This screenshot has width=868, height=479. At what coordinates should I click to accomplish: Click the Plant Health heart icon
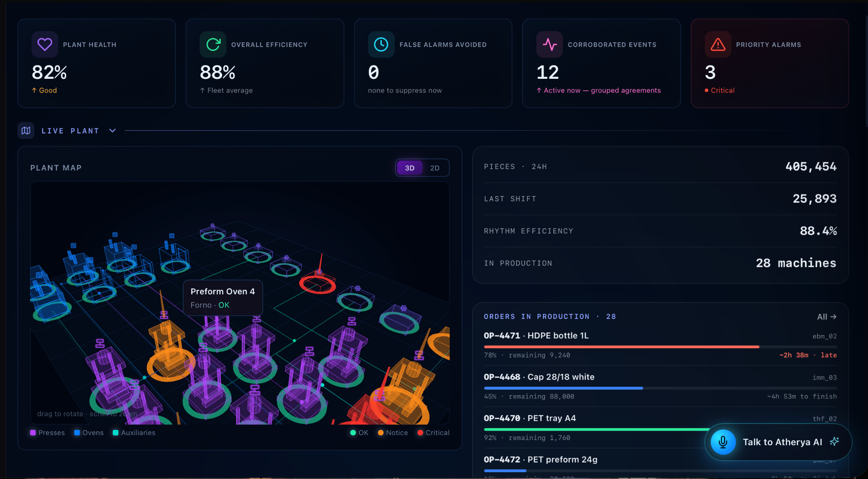pos(45,44)
